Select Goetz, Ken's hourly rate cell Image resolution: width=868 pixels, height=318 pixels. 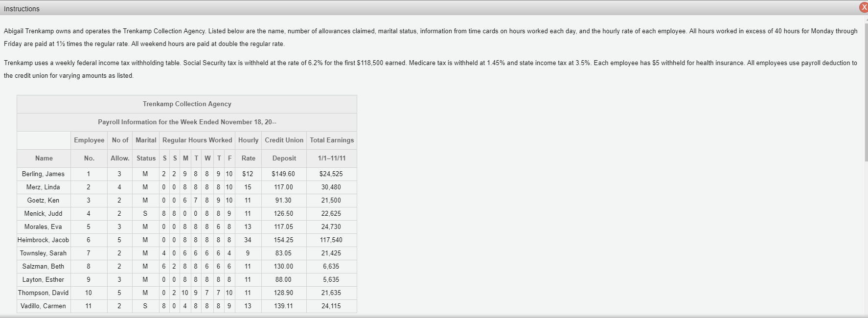pos(248,200)
